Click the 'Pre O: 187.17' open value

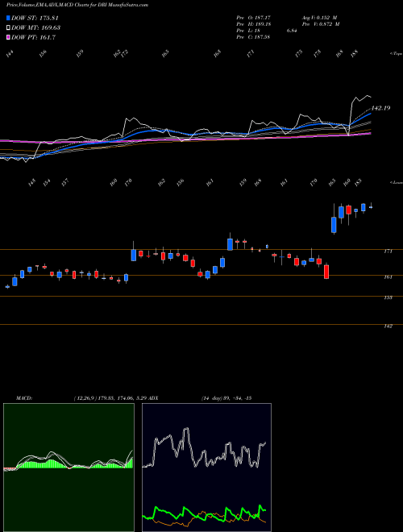coord(253,17)
